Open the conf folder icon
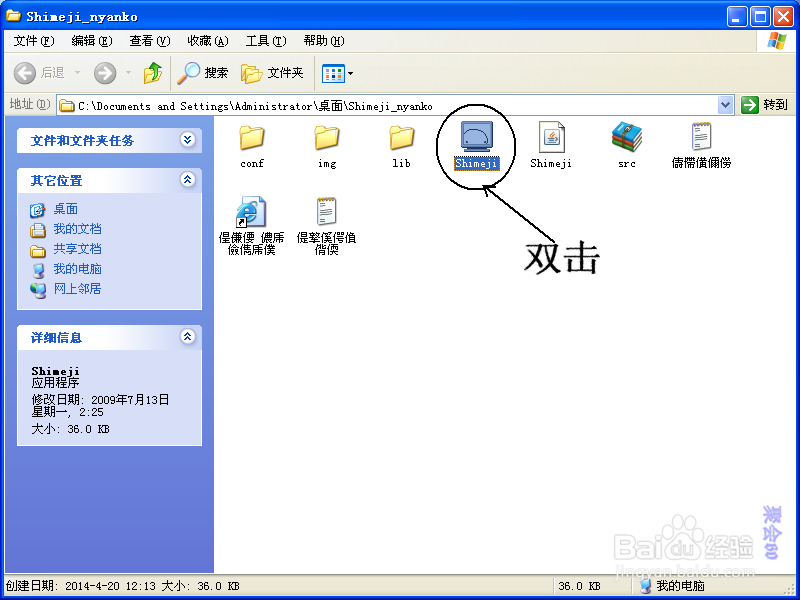 pos(252,137)
